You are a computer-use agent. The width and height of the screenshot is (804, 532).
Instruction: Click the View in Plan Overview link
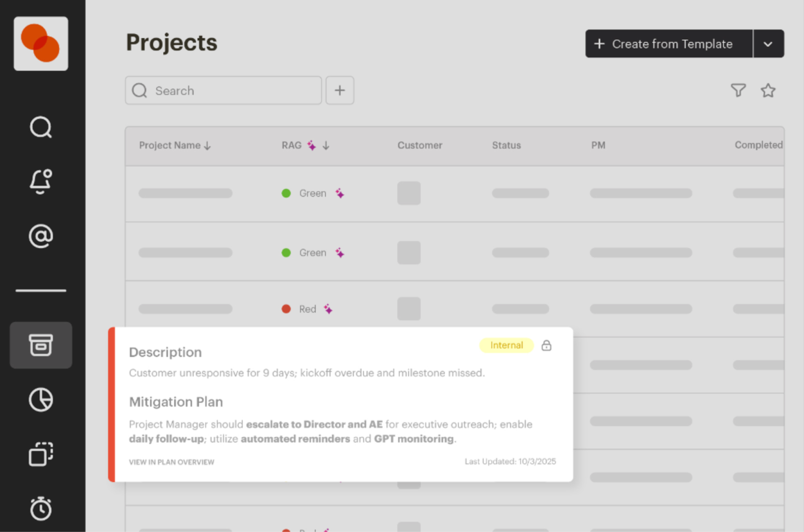tap(171, 462)
